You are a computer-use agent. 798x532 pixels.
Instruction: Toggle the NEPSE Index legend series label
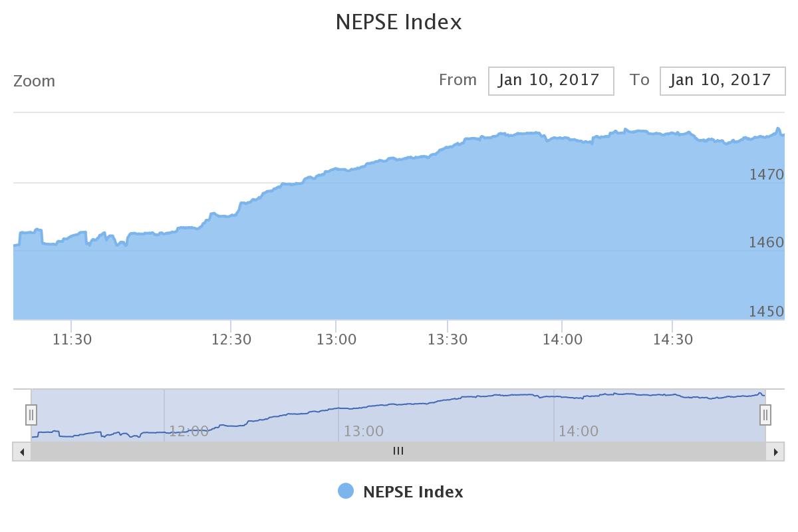413,492
